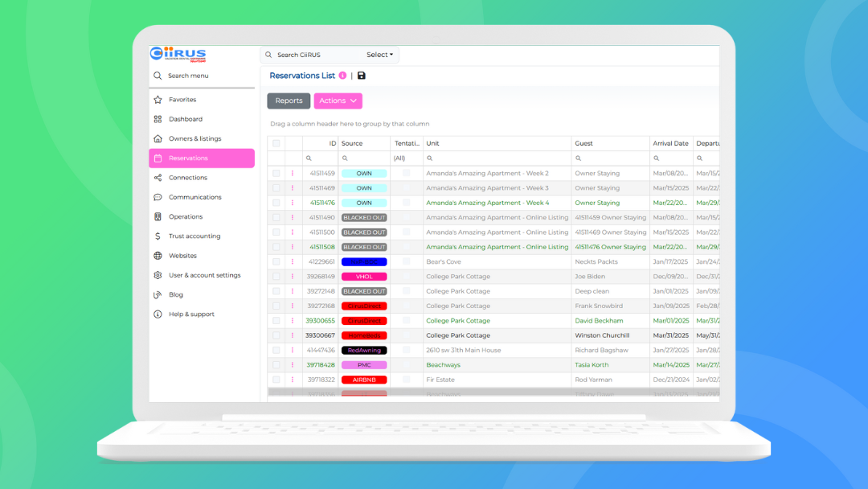Check the row checkbox for Winston Churchill reservation

coord(276,335)
